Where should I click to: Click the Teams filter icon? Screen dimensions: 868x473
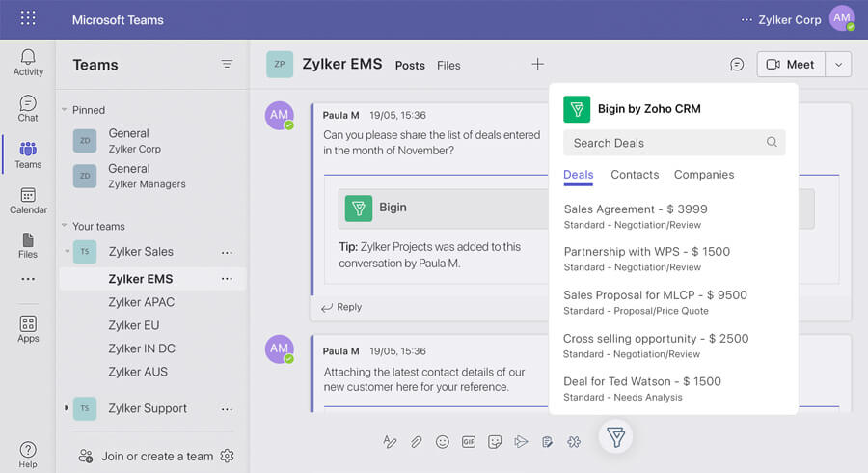tap(227, 65)
